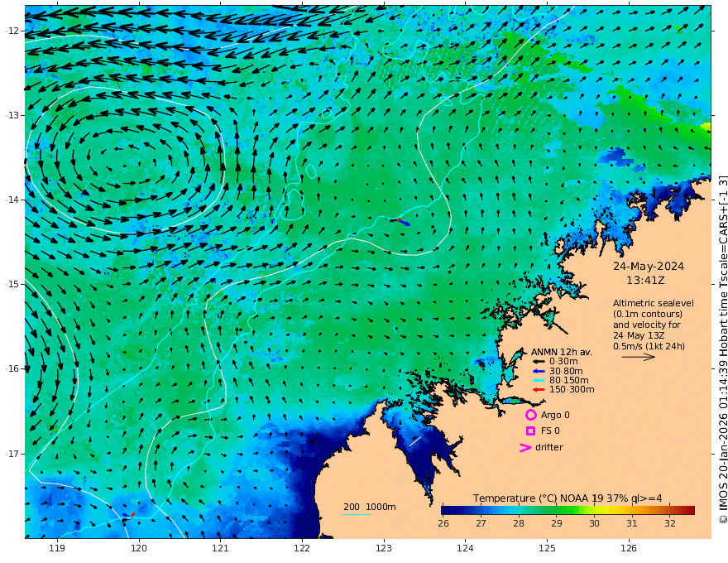Click the '150-300m' depth label

point(572,390)
